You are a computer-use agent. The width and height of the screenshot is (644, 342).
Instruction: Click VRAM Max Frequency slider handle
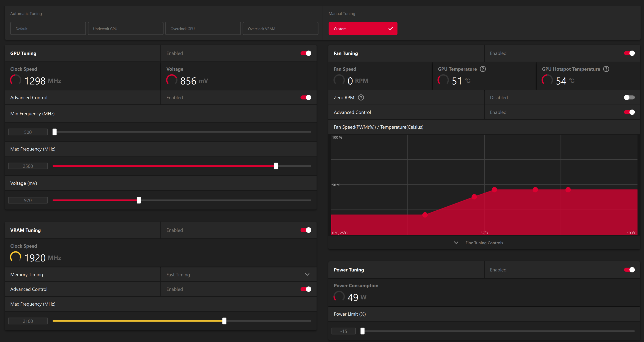224,321
